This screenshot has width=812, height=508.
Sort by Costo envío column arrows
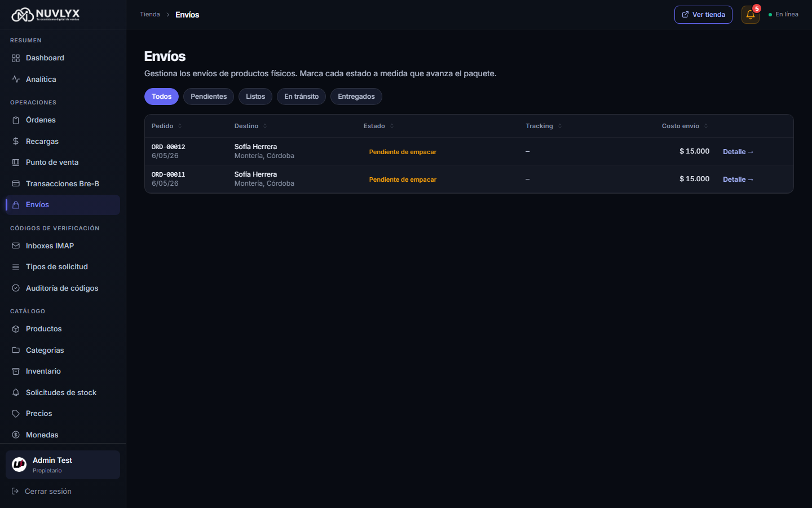coord(706,126)
